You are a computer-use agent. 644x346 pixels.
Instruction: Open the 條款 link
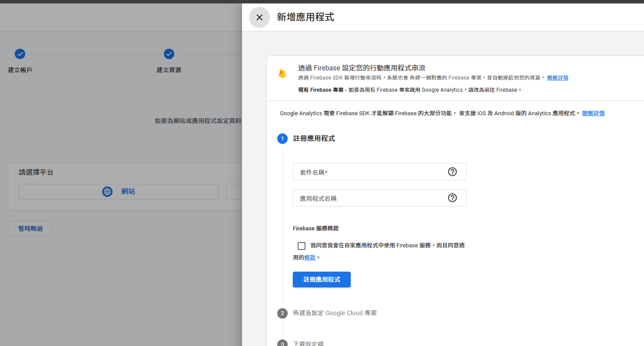pos(310,257)
